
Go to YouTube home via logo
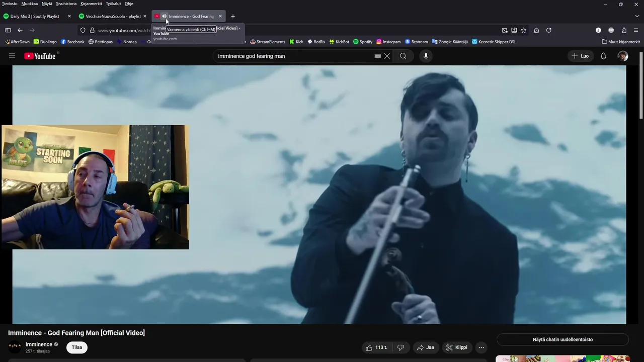(x=40, y=56)
